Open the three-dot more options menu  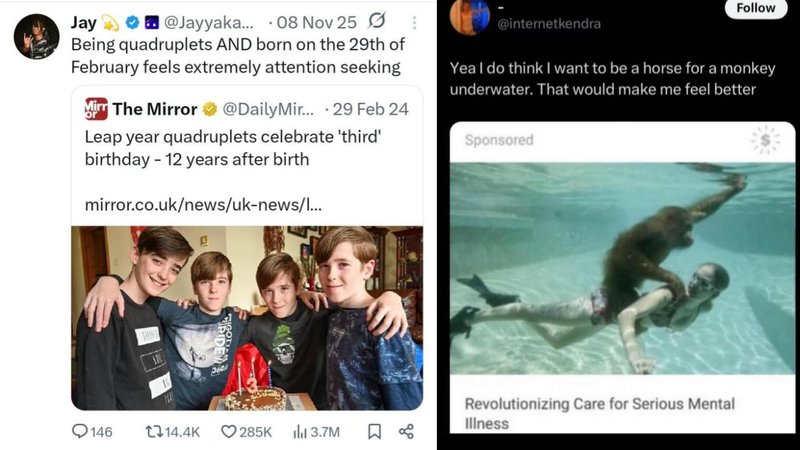(415, 21)
